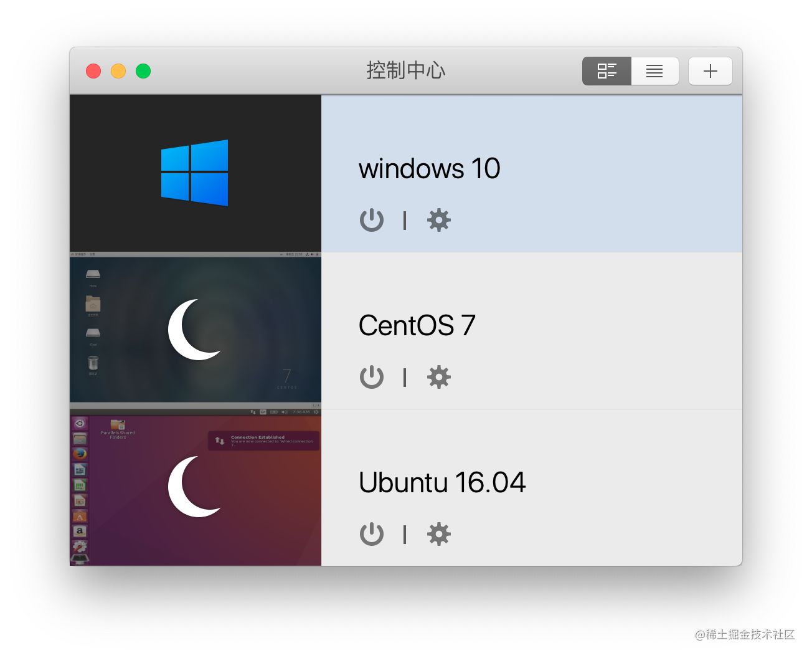Viewport: 812px width, 658px height.
Task: Select the windows 10 thumbnail
Action: [196, 173]
